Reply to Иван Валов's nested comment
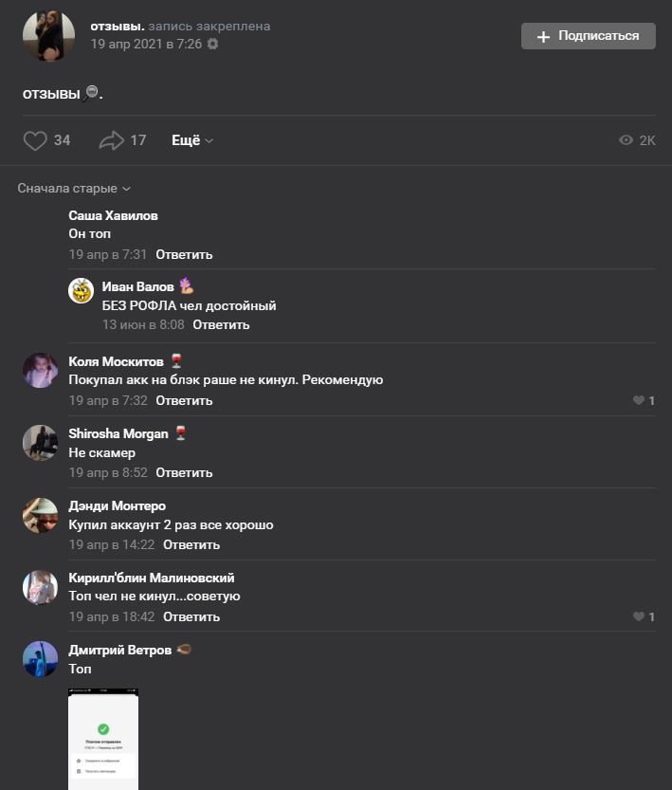The height and width of the screenshot is (790, 672). coord(221,324)
